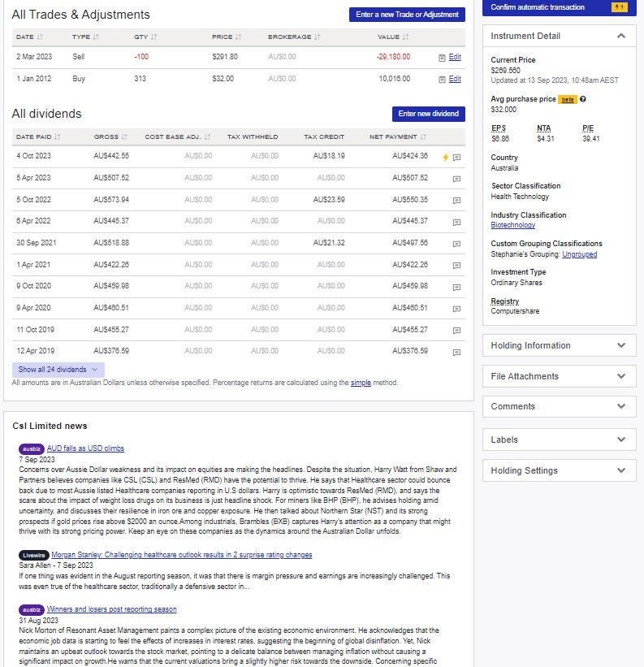Sort dividends by Cost Base Adj. column
This screenshot has width=644, height=667.
coord(207,137)
